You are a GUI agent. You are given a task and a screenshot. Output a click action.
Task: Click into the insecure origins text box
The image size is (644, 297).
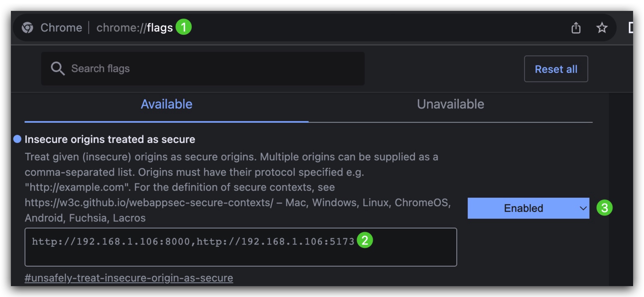click(240, 254)
